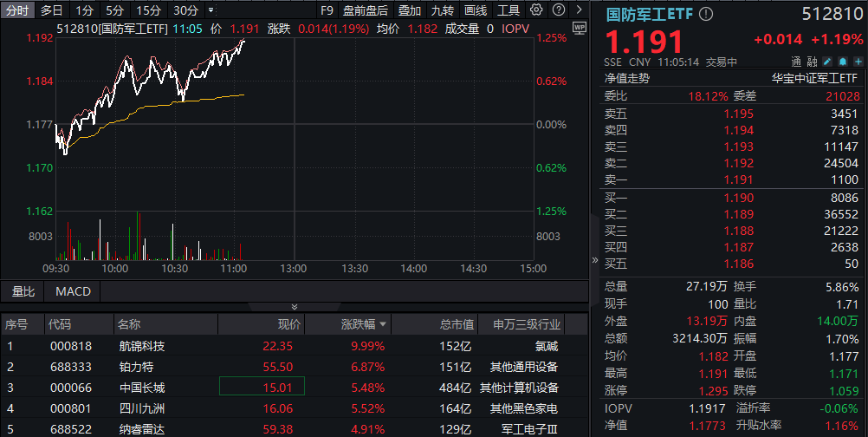The width and height of the screenshot is (868, 437).
Task: Open the chart settings gear icon
Action: (x=536, y=10)
